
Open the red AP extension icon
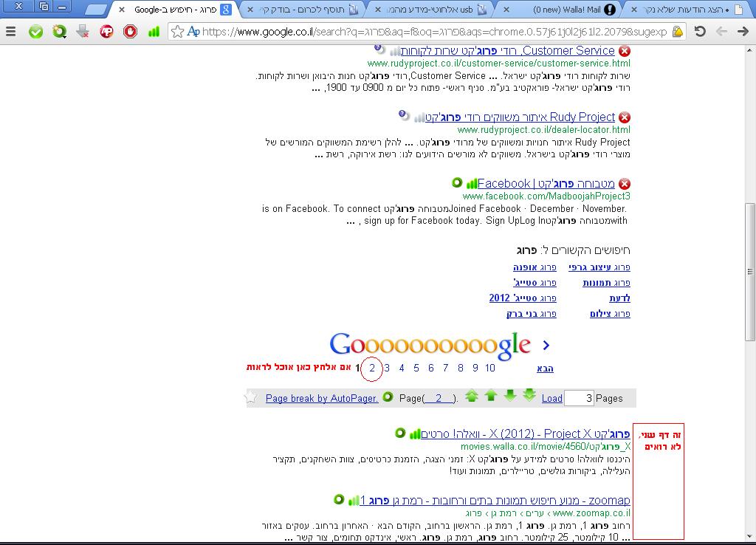tap(106, 32)
